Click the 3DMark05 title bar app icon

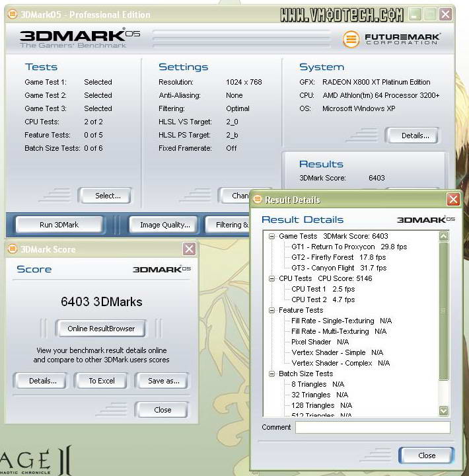tap(13, 14)
